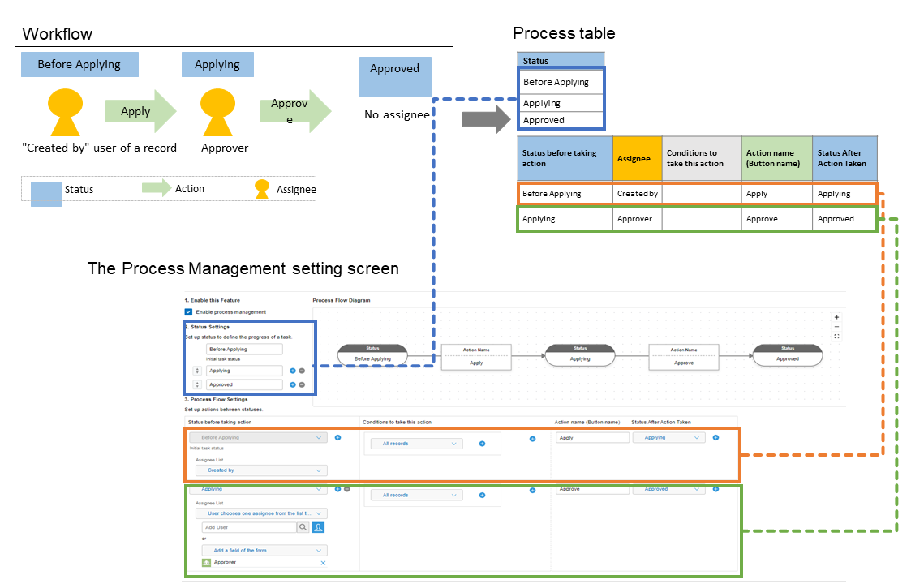911x588 pixels.
Task: Click the Before Applying workflow status box
Action: [79, 65]
